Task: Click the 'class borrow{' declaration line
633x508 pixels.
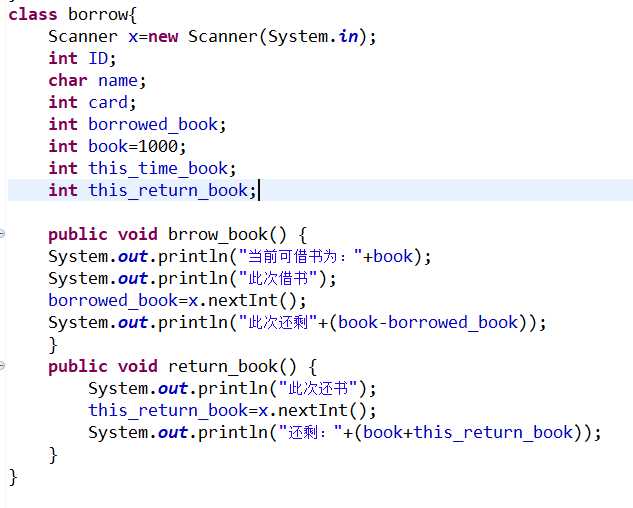Action: (x=73, y=15)
